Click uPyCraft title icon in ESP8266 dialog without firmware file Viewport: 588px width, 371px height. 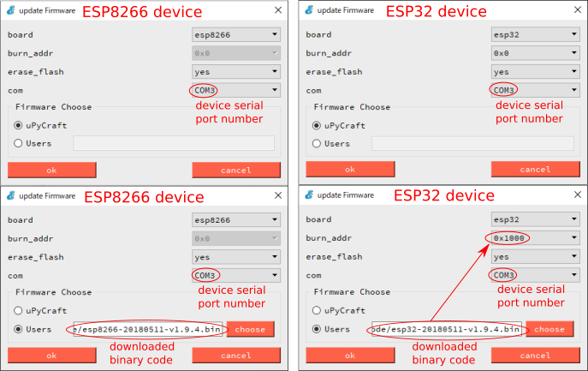(x=11, y=10)
